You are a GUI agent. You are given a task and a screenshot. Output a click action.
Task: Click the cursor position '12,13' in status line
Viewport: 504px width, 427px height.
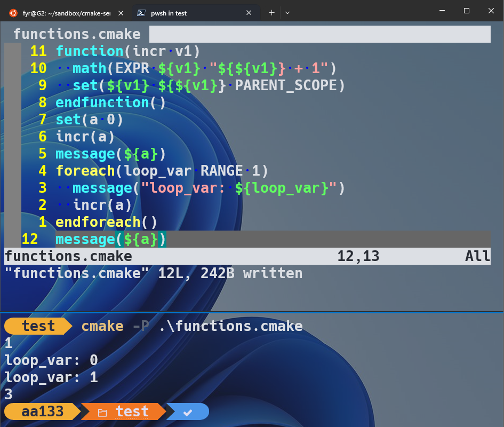tap(358, 256)
